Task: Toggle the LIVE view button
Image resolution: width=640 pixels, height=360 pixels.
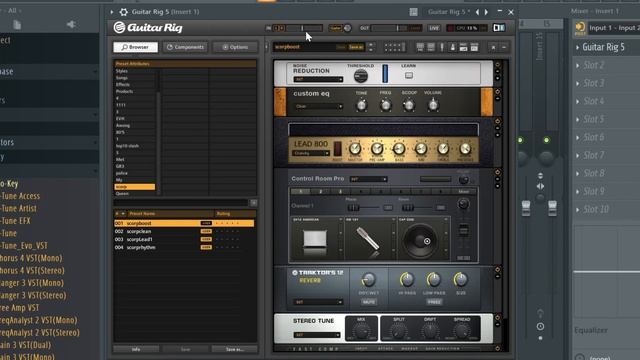Action: 434,28
